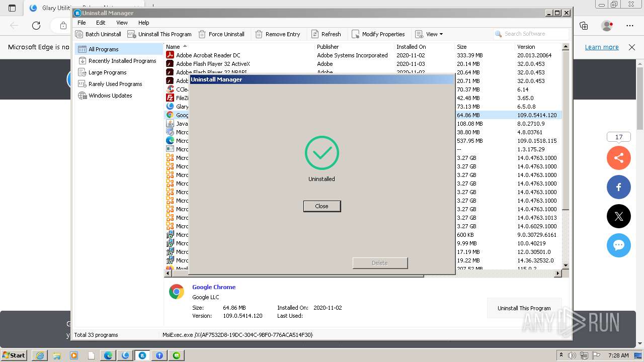This screenshot has height=362, width=644.
Task: Click the Learn more link in Edge
Action: (x=602, y=47)
